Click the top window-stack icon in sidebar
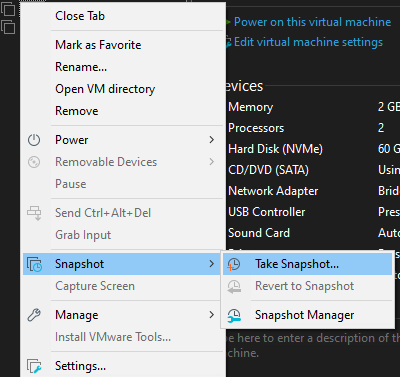Image resolution: width=400 pixels, height=377 pixels. point(8,9)
